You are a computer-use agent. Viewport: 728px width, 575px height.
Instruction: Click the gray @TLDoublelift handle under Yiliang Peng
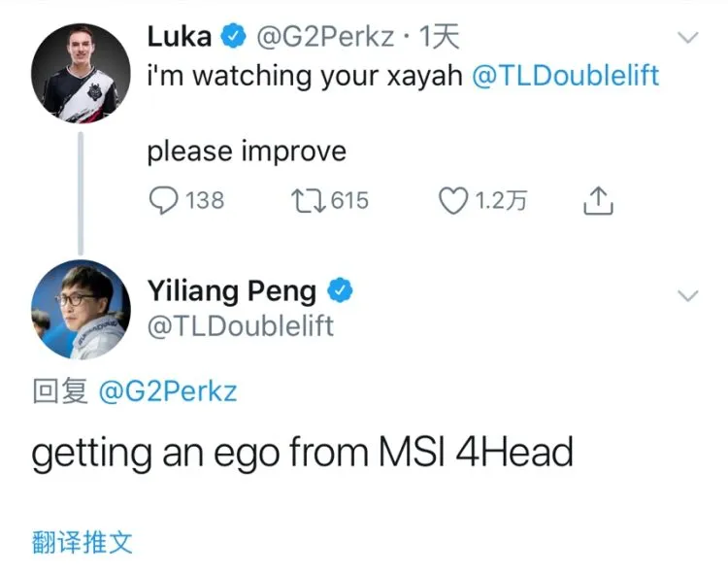(x=241, y=325)
